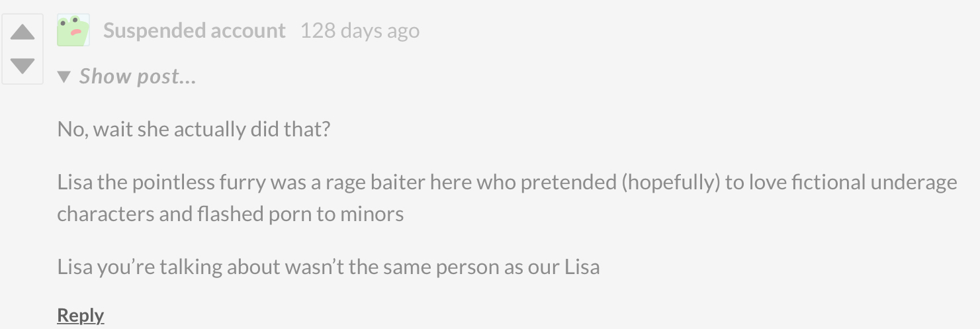The image size is (980, 329).
Task: Open the 128 days ago permalink
Action: coord(360,30)
